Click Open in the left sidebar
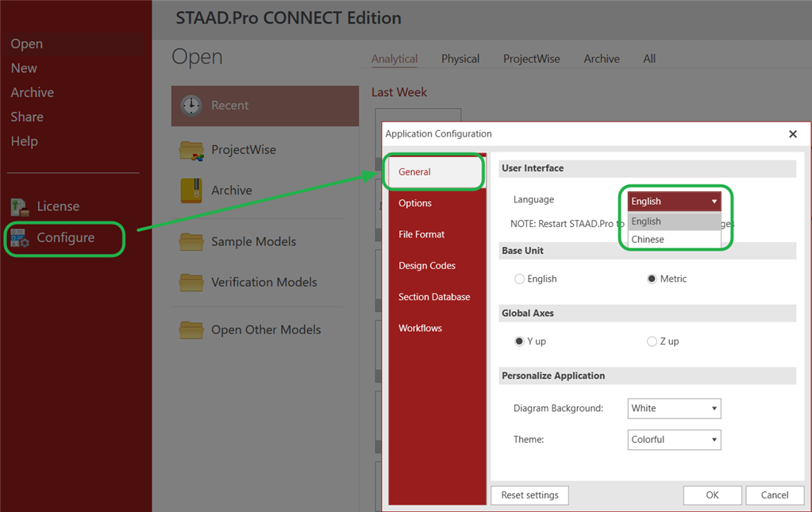Screen dimensions: 812x512 click(27, 44)
